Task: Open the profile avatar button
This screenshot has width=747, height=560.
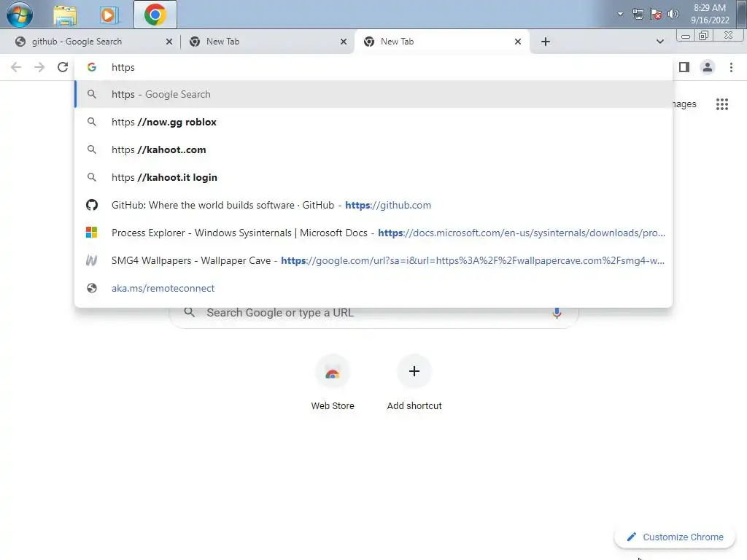Action: coord(708,67)
